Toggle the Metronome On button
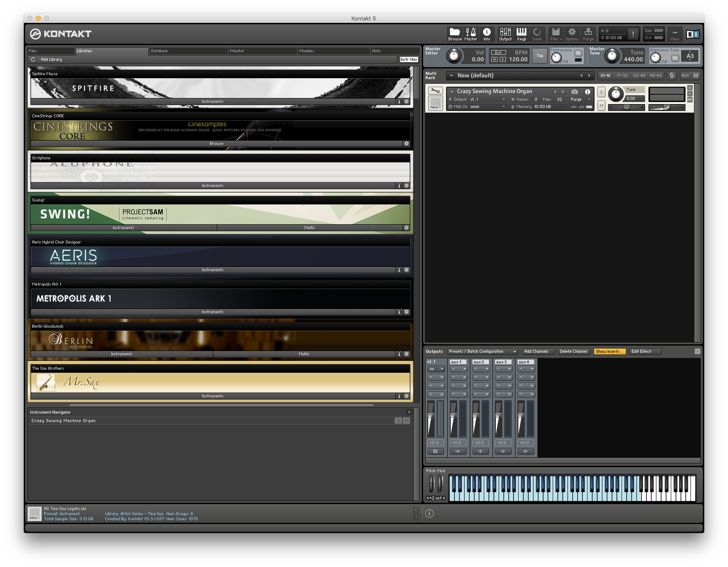Screen dimensions: 728x567 point(578,53)
